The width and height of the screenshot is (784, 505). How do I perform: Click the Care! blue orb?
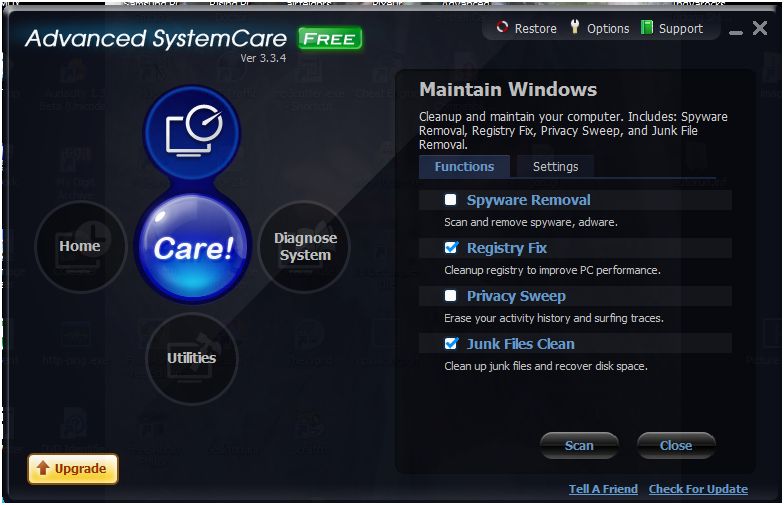tap(192, 248)
